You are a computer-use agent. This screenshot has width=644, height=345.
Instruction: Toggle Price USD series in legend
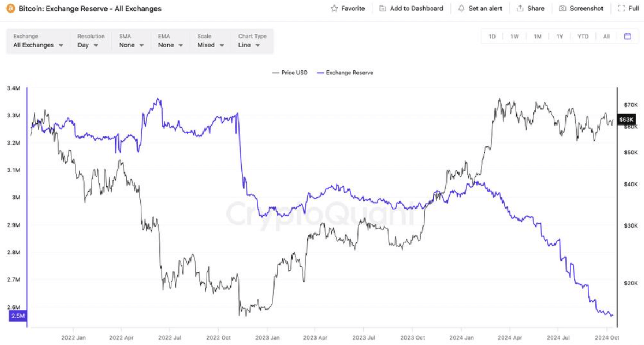click(290, 73)
